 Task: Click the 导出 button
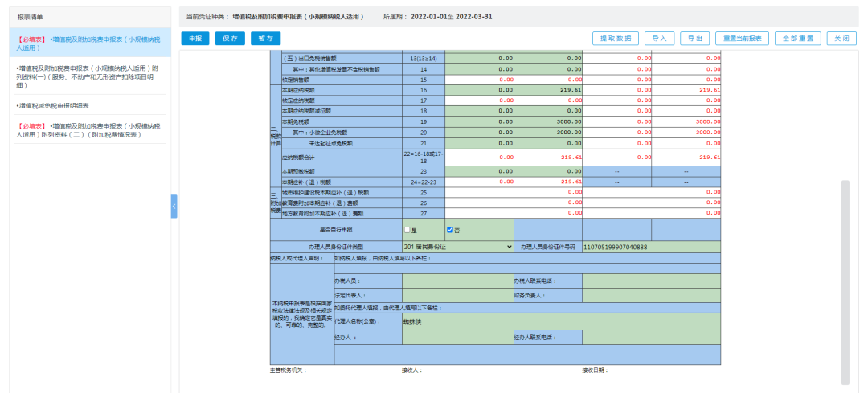pos(694,39)
